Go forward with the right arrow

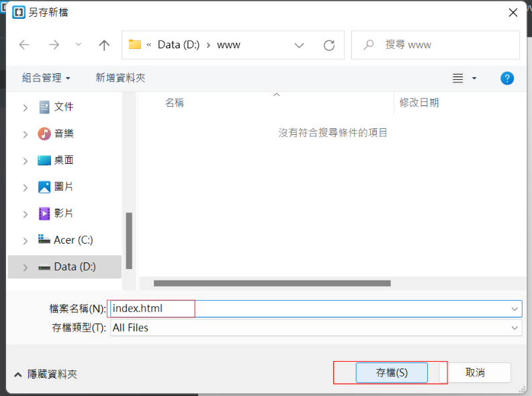point(54,45)
